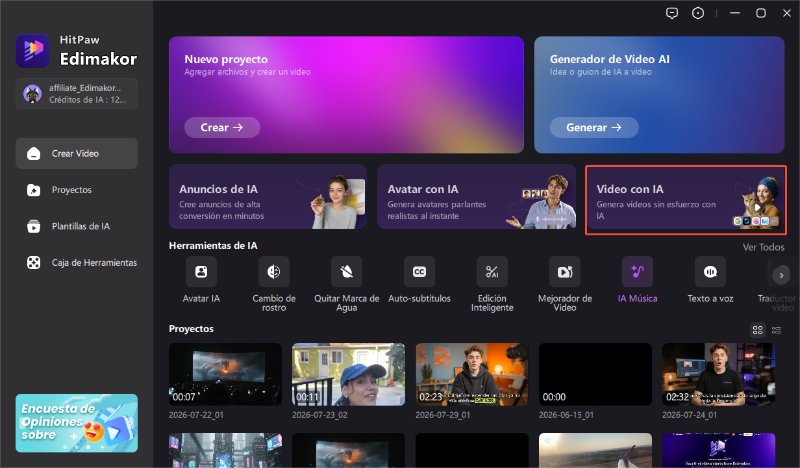Click the Proyectos section heading
This screenshot has height=468, width=800.
[x=191, y=329]
